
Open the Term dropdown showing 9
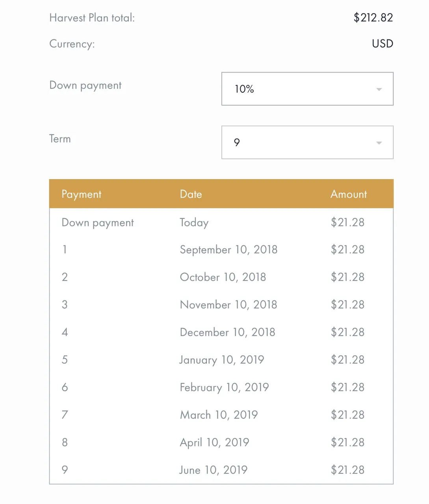tap(307, 142)
